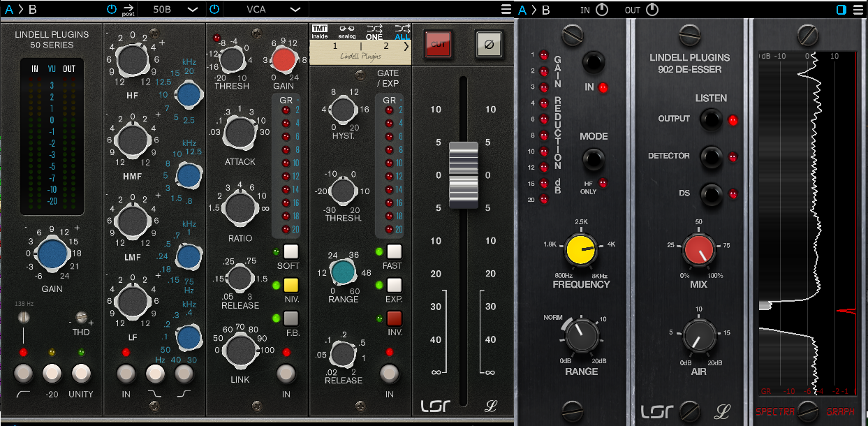
Task: Click the teal gate RANGE knob
Action: 341,271
